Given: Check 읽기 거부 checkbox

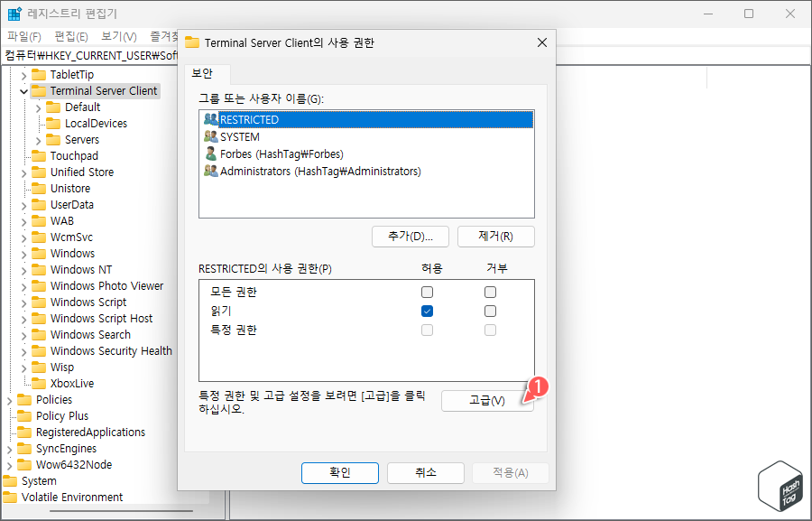Looking at the screenshot, I should 490,311.
